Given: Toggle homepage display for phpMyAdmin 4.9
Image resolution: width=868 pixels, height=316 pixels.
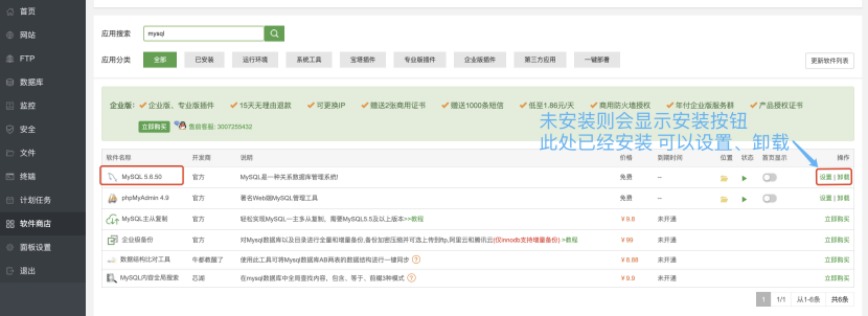Looking at the screenshot, I should 769,199.
